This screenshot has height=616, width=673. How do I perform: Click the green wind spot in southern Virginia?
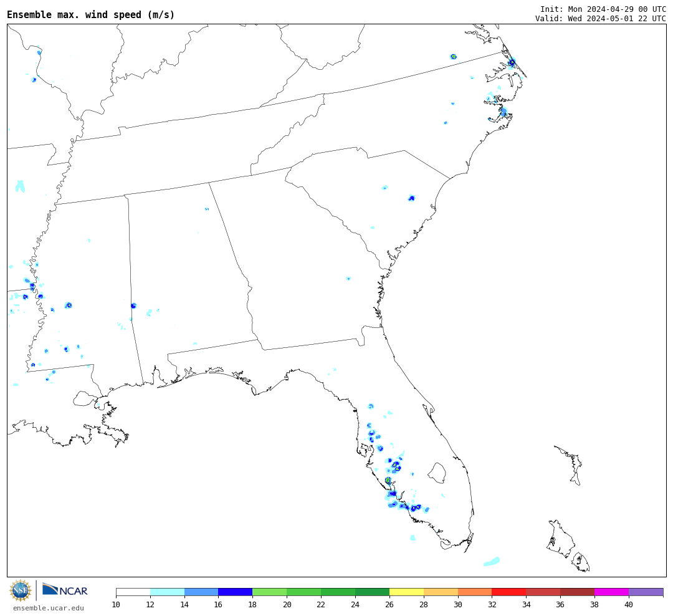click(453, 57)
